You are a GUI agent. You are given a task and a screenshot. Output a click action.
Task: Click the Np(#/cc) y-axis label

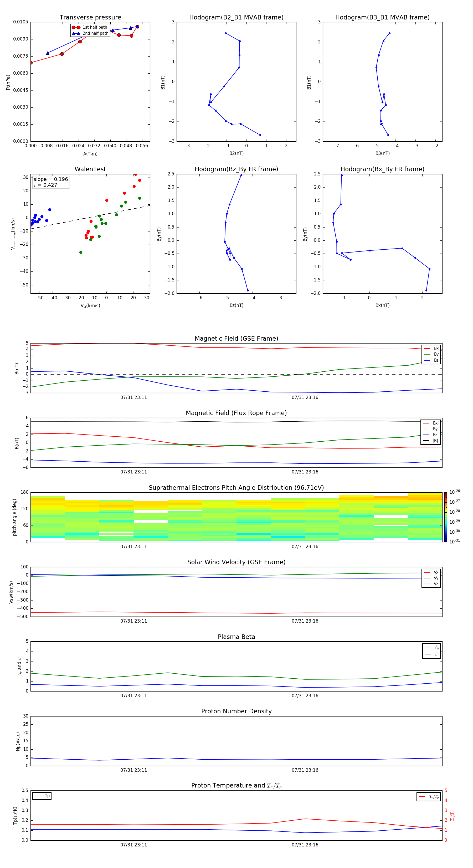click(18, 741)
